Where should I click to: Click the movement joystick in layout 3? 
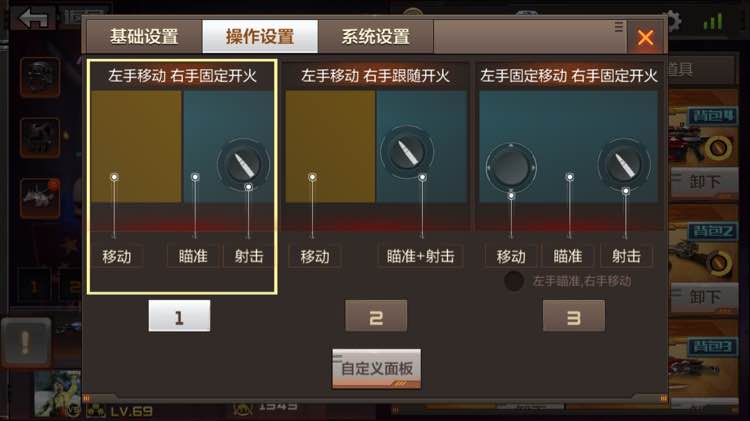pyautogui.click(x=511, y=168)
